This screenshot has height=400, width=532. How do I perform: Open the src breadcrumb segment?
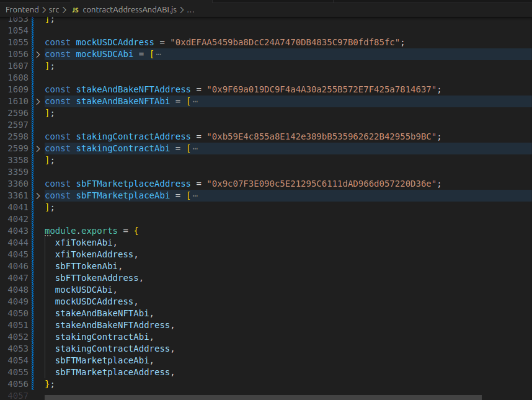(x=54, y=11)
